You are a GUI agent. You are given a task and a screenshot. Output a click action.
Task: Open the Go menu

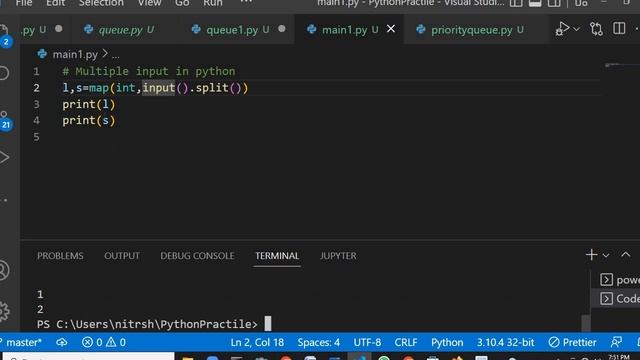point(182,3)
